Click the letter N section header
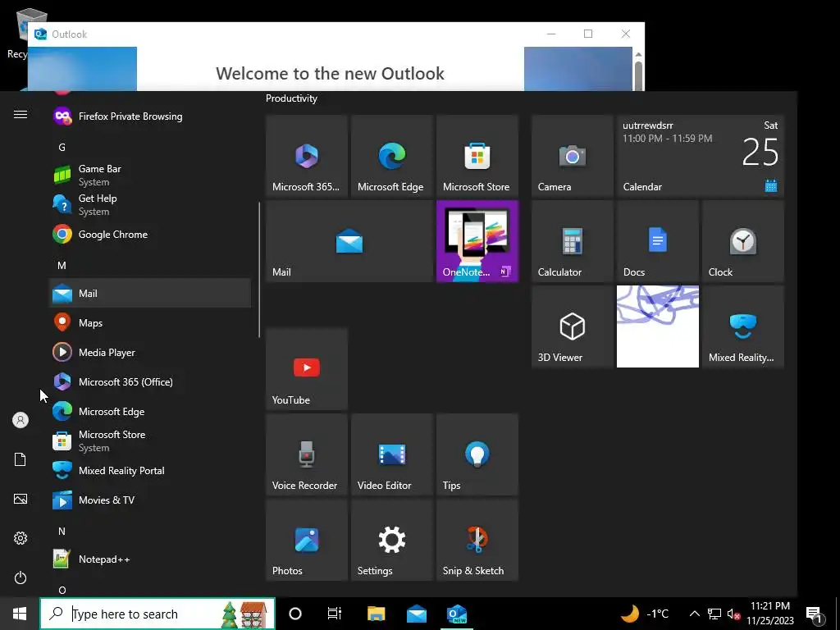 [x=62, y=531]
